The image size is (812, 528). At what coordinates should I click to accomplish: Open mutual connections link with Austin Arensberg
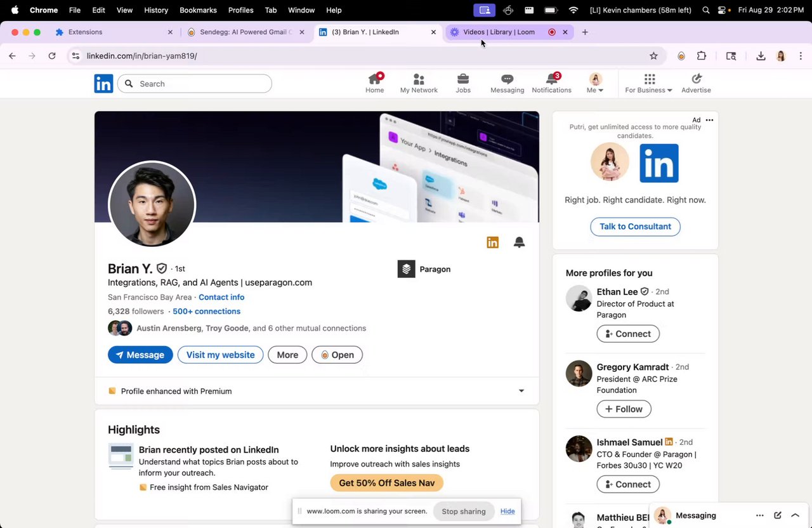pos(251,328)
